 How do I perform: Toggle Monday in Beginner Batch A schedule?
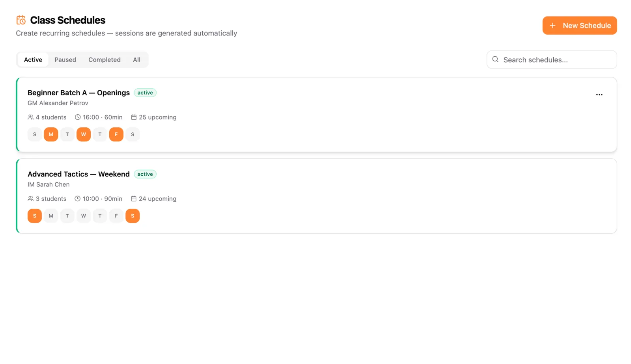(x=51, y=134)
